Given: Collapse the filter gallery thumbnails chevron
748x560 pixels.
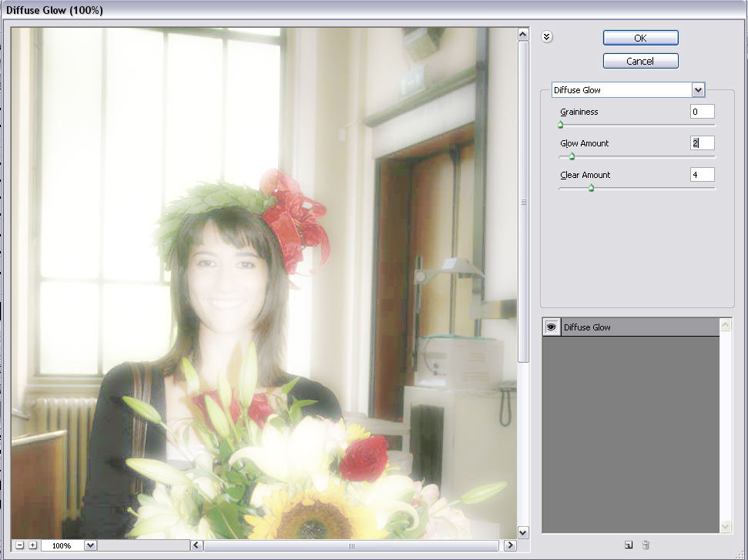Looking at the screenshot, I should point(547,37).
